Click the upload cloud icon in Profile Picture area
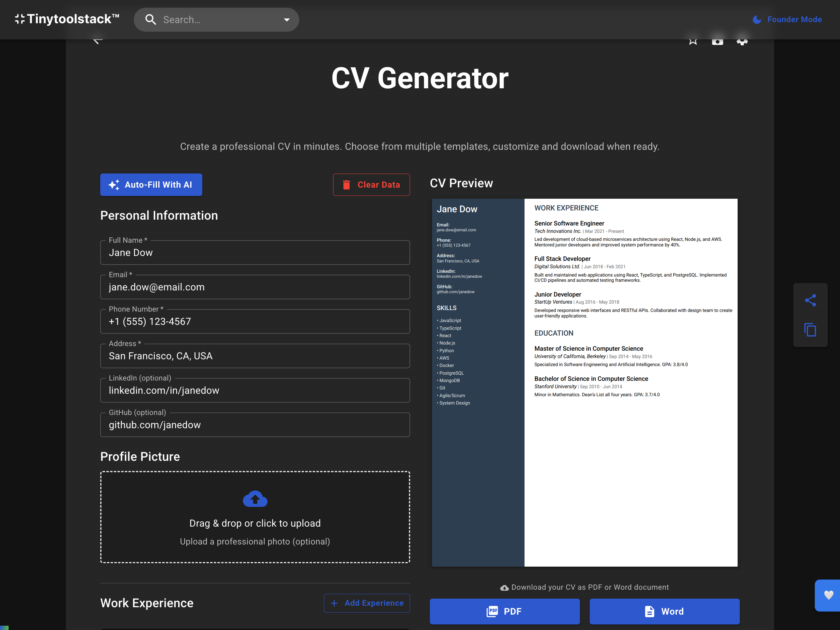 (255, 499)
